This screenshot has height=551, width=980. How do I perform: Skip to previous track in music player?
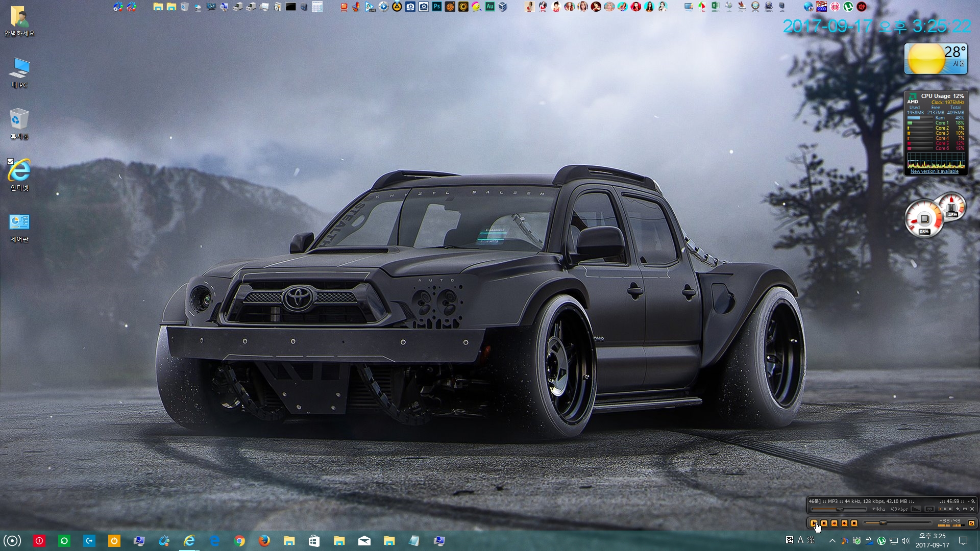(x=834, y=523)
